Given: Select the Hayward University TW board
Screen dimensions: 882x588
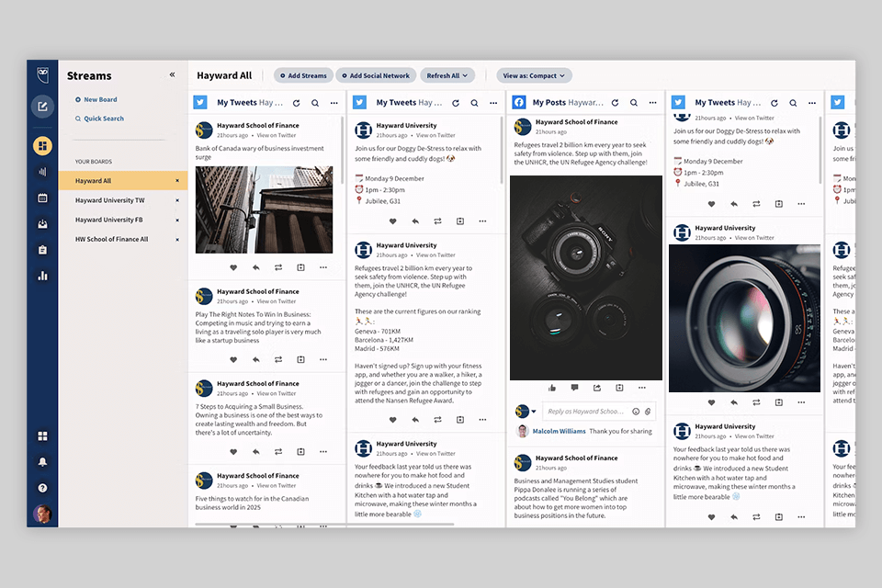Looking at the screenshot, I should pos(109,200).
